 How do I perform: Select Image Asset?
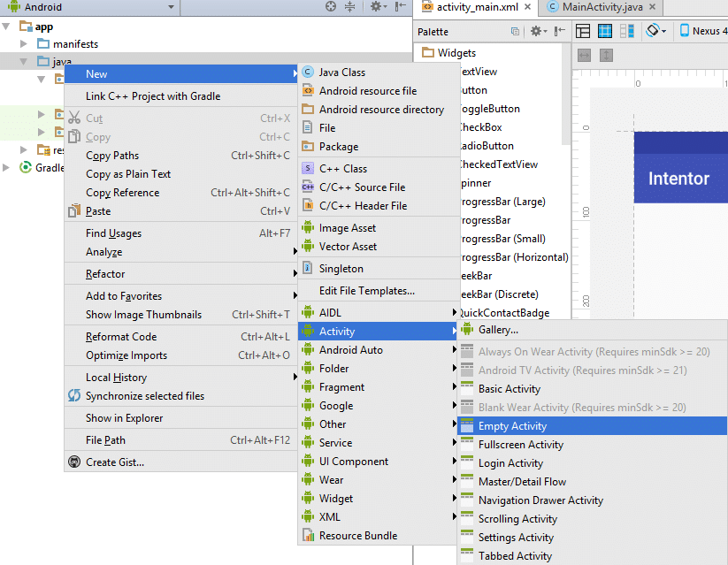pyautogui.click(x=379, y=228)
